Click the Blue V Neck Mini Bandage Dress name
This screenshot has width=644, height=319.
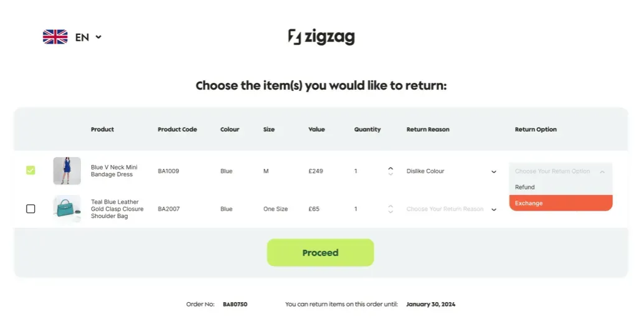click(x=114, y=171)
